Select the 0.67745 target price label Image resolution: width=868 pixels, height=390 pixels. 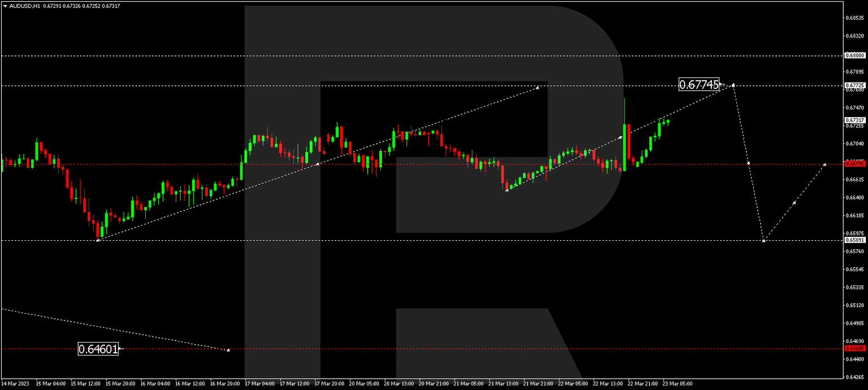coord(699,85)
